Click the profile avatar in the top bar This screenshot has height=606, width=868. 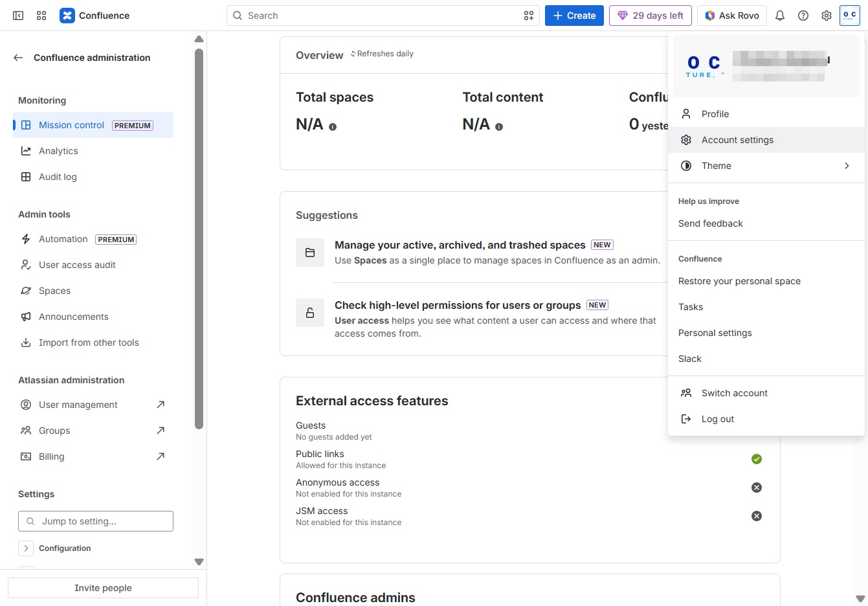pos(850,16)
